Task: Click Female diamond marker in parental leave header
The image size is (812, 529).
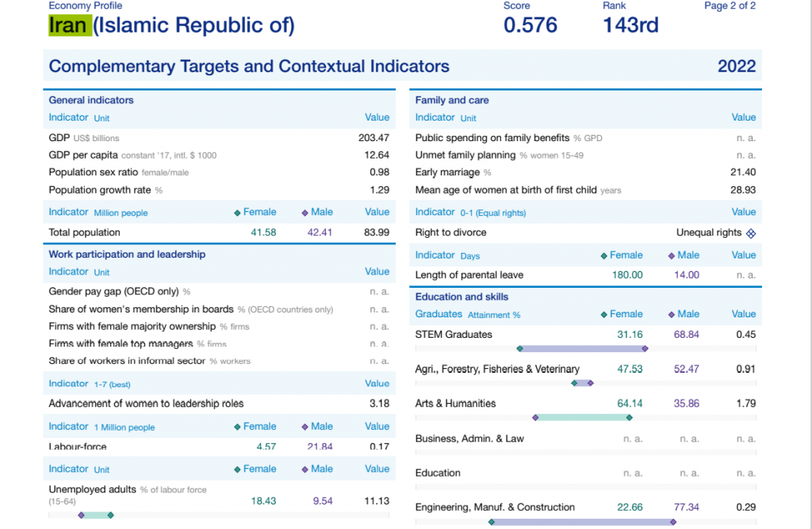Action: pos(603,255)
